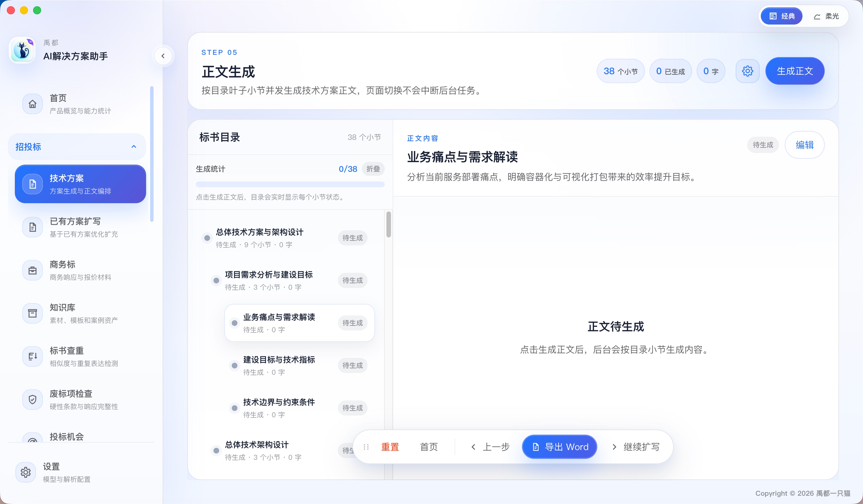Open the 首页 home icon

click(33, 104)
